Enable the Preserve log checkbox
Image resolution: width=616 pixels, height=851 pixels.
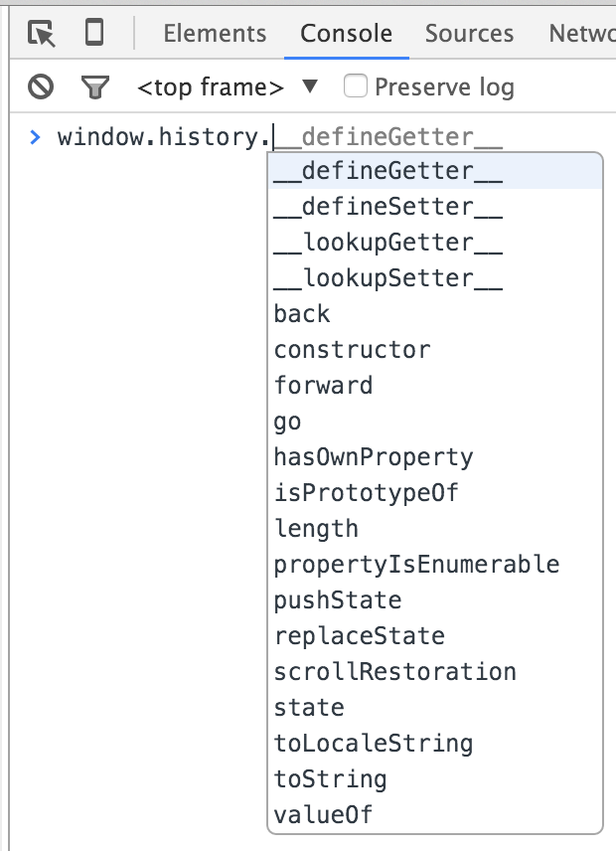356,86
